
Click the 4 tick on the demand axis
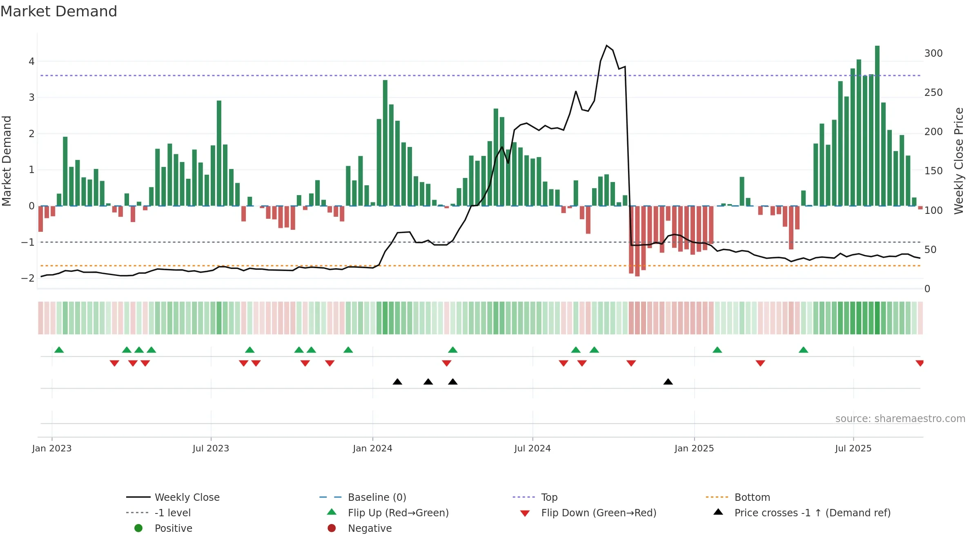[31, 62]
